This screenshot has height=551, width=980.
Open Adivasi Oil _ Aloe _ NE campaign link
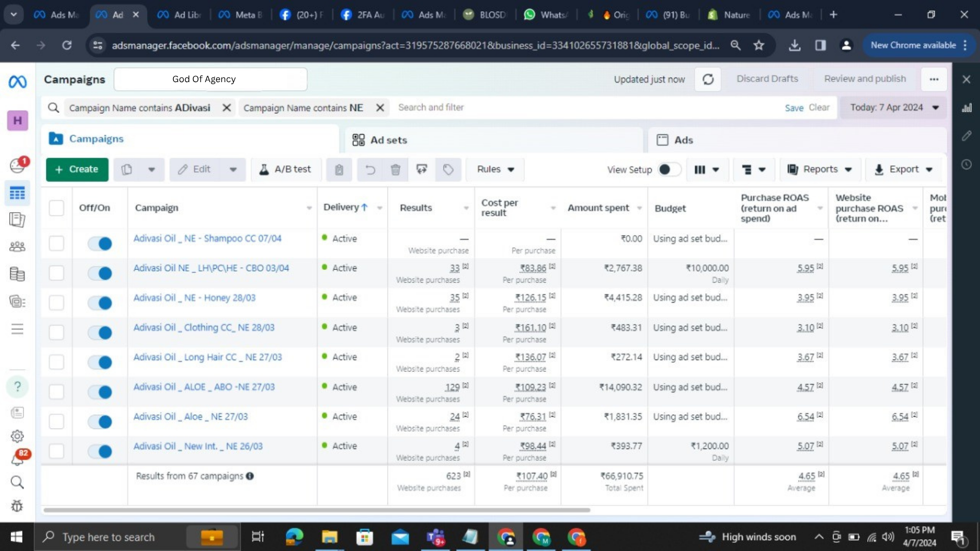coord(190,417)
